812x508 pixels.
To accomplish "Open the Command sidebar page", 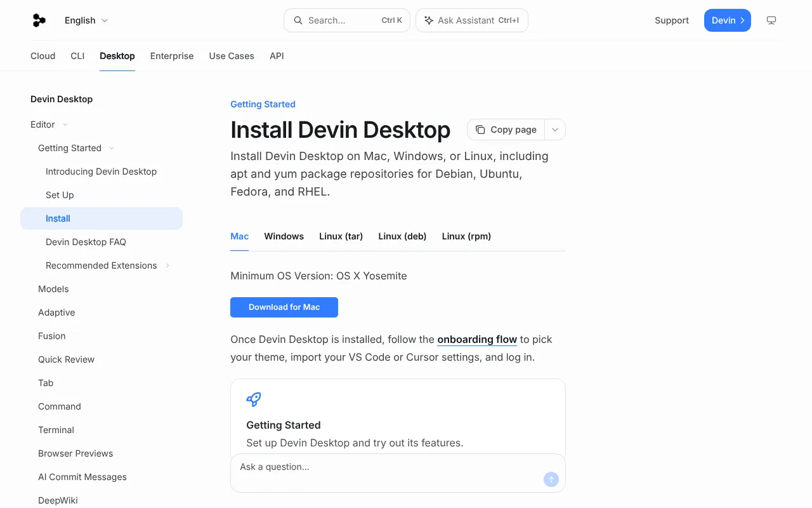I will point(60,406).
